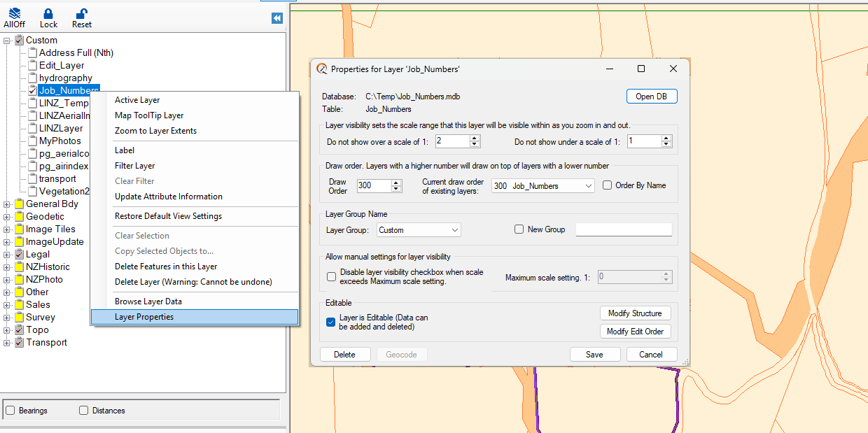Click the yellow Geodetic folder icon

click(19, 217)
